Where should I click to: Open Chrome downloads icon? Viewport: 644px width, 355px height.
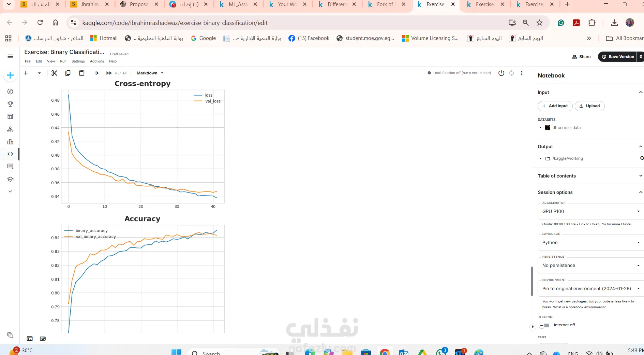(x=614, y=23)
